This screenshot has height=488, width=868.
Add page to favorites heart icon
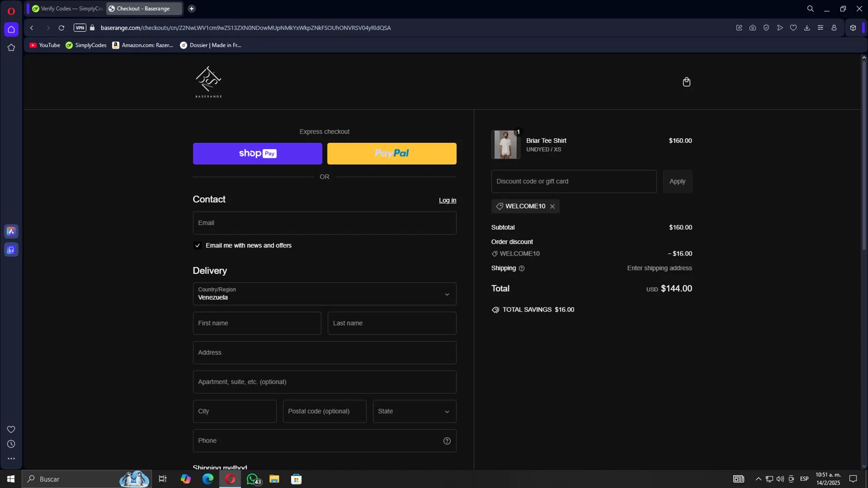(x=793, y=28)
